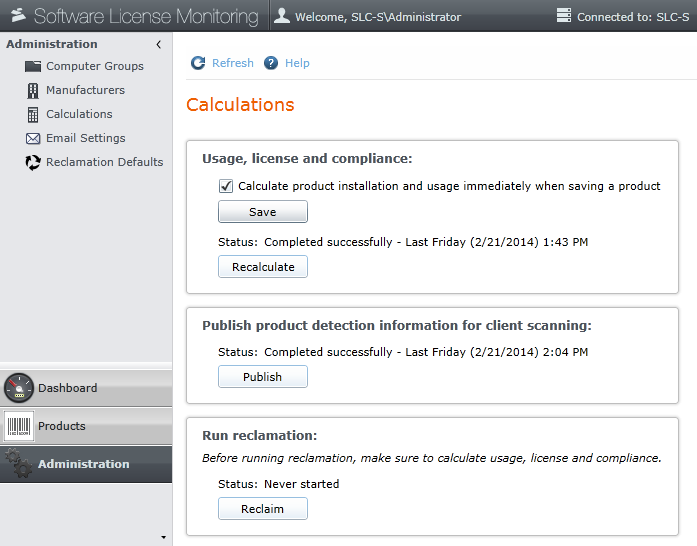The image size is (697, 546).
Task: Click Publish to push detection info
Action: pos(263,377)
